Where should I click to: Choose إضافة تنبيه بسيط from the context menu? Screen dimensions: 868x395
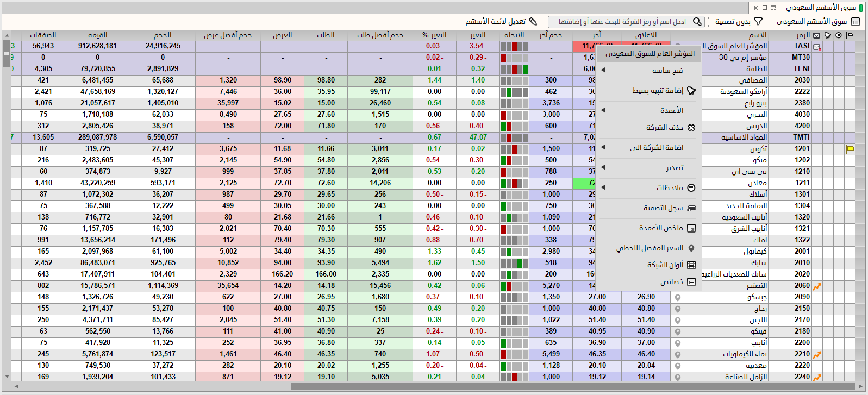coord(648,91)
